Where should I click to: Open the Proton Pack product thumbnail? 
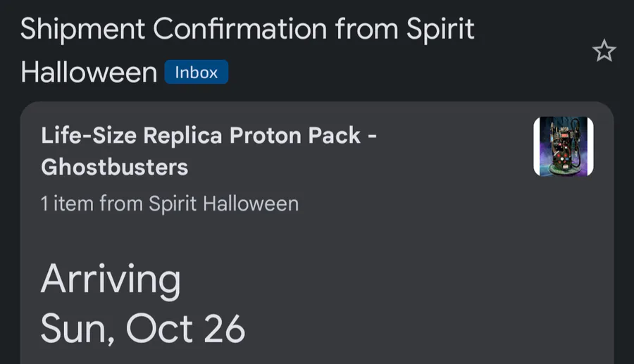coord(563,146)
